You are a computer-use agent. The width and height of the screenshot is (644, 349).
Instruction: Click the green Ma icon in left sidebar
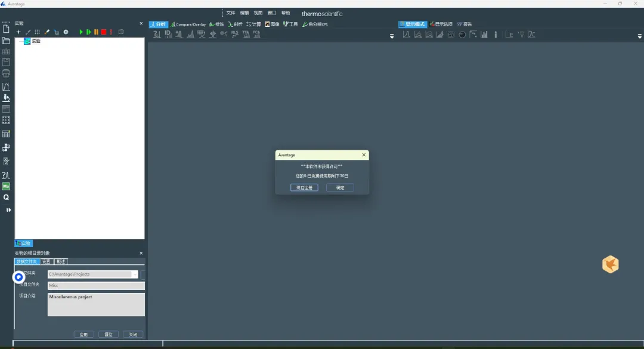pyautogui.click(x=6, y=186)
